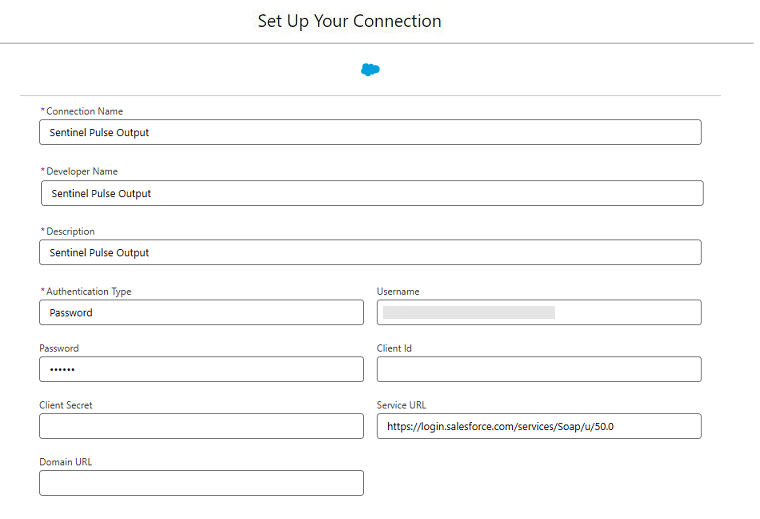
Task: Click the Description field label
Action: [x=70, y=231]
